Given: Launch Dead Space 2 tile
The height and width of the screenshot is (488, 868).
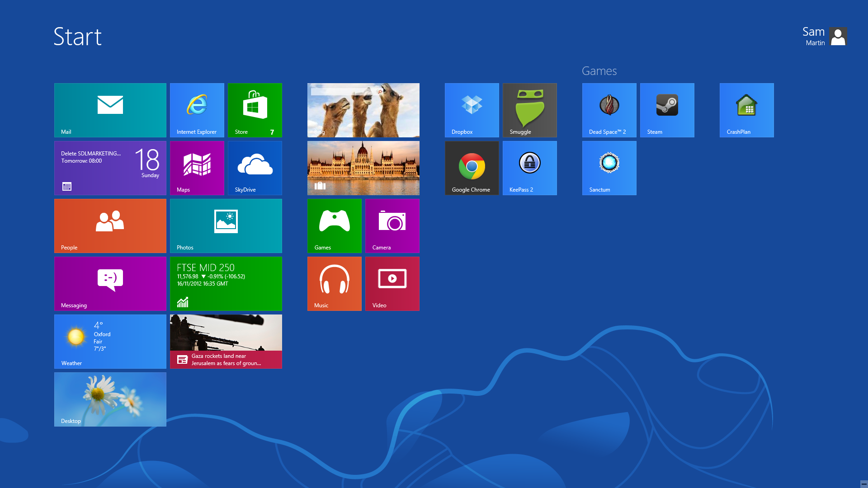Looking at the screenshot, I should click(609, 110).
